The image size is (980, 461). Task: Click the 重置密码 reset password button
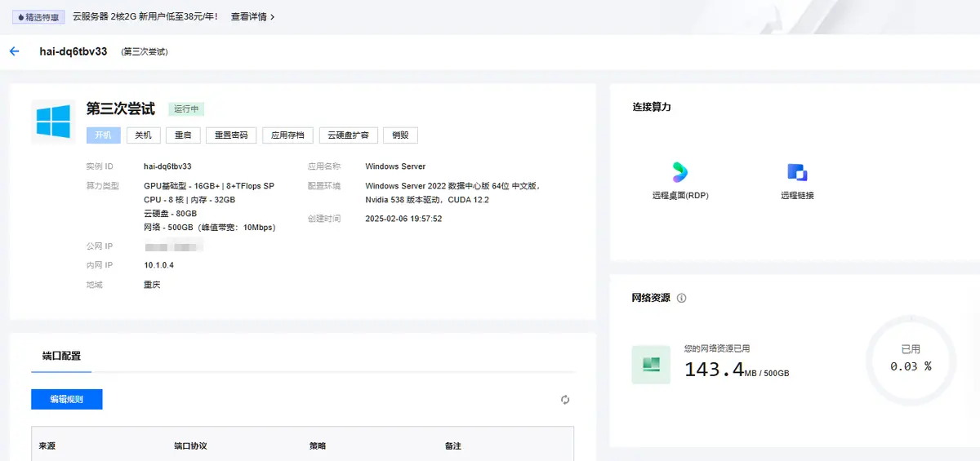click(231, 135)
